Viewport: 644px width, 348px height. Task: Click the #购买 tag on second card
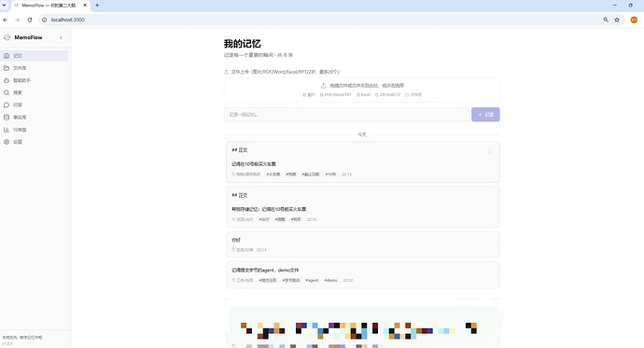coord(296,219)
